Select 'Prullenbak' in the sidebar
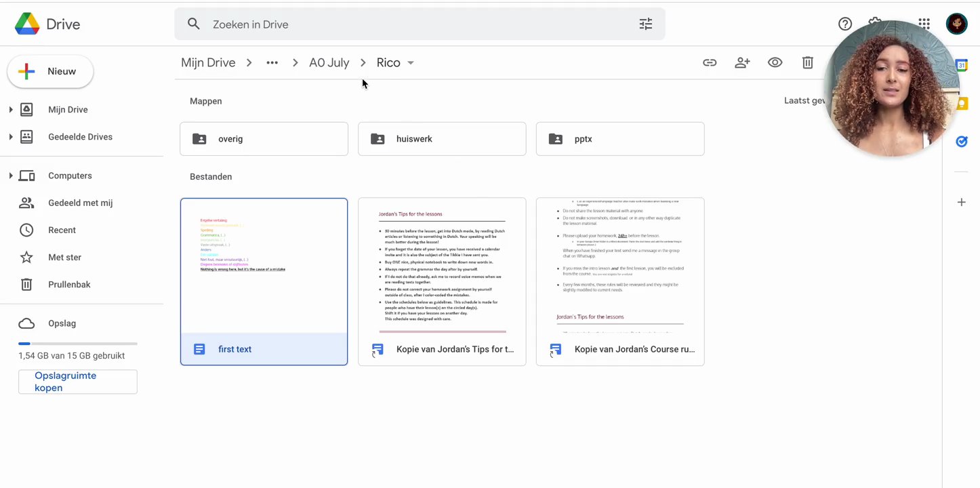980x488 pixels. 68,284
